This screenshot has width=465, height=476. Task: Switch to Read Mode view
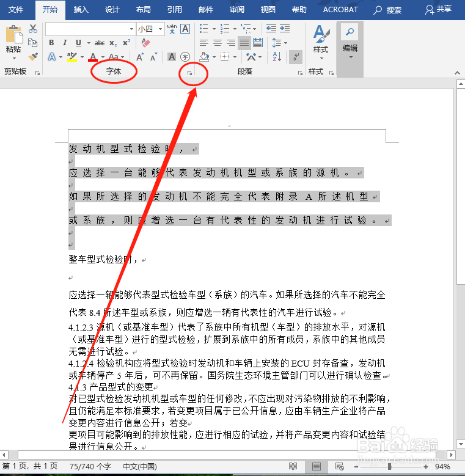click(293, 467)
